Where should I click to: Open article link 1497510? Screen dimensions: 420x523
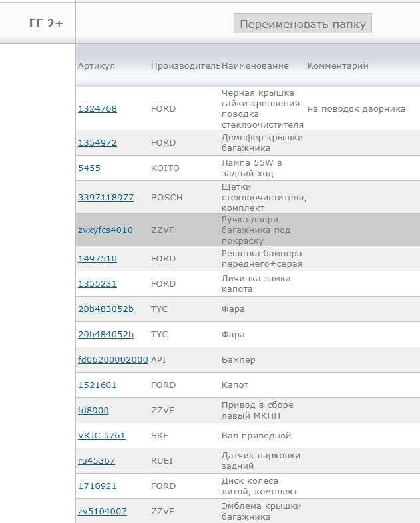(x=97, y=258)
